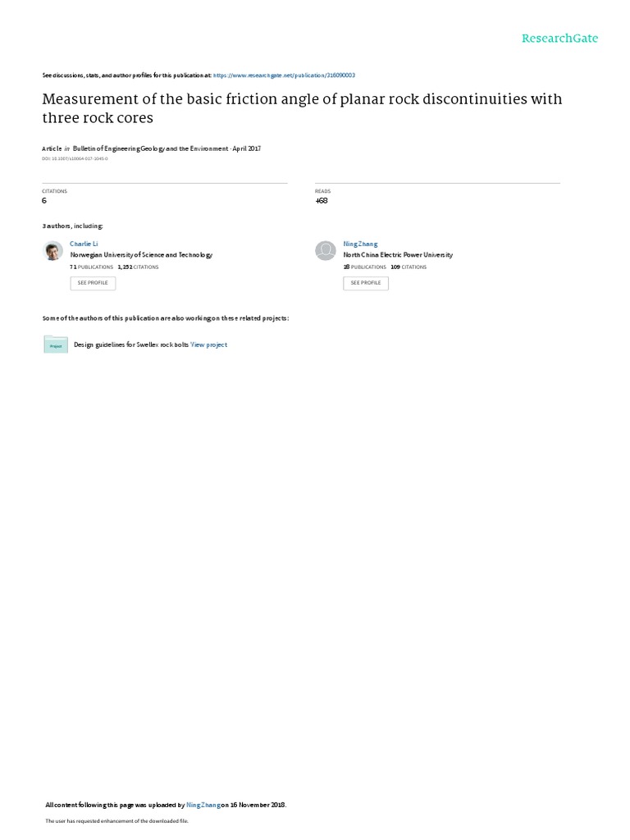Screen dimensions: 630x840
Task: Click the Bulletin of Engineering Geology journal name
Action: [151, 149]
